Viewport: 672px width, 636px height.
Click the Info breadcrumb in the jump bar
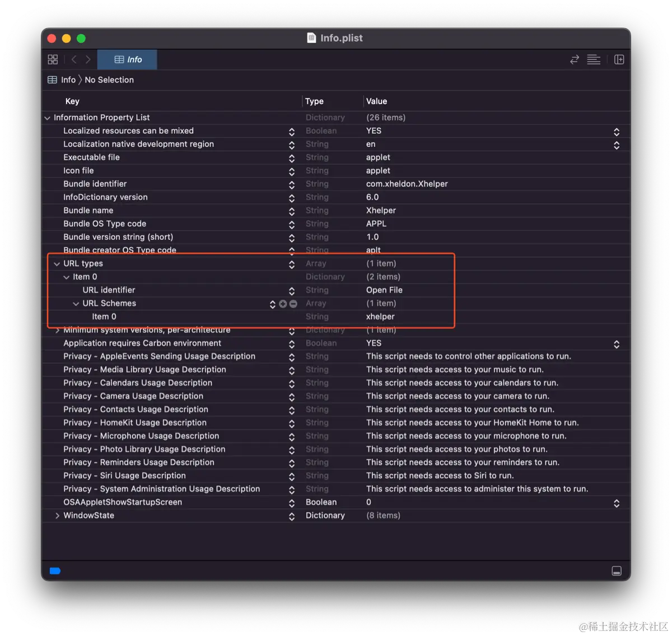click(x=68, y=80)
